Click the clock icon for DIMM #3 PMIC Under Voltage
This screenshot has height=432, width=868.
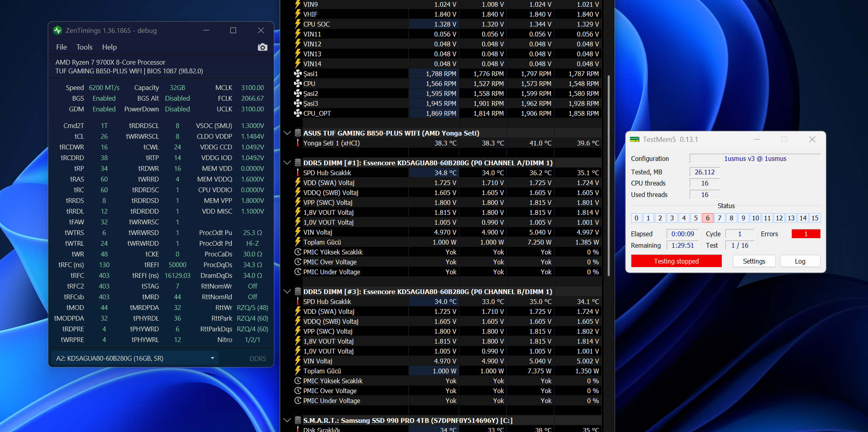point(298,400)
